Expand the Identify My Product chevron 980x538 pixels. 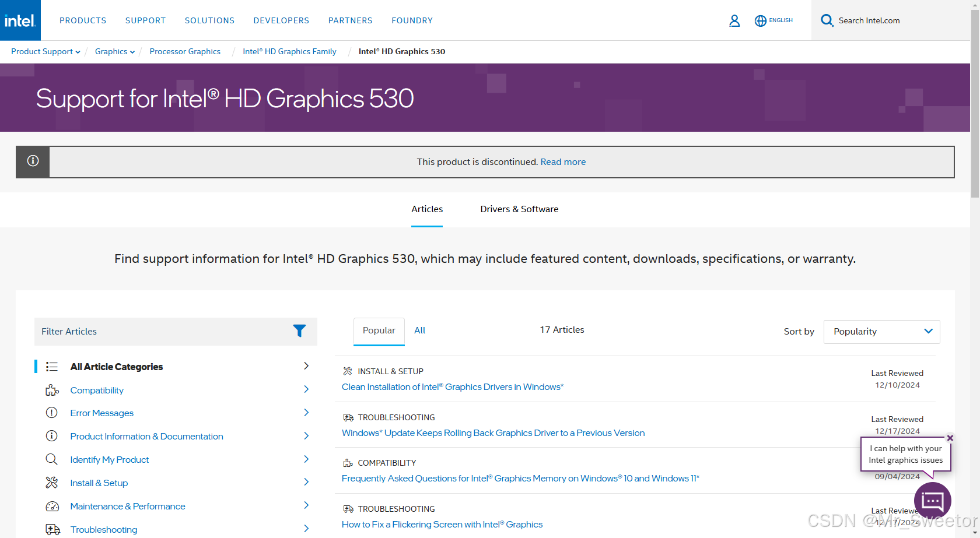(306, 459)
